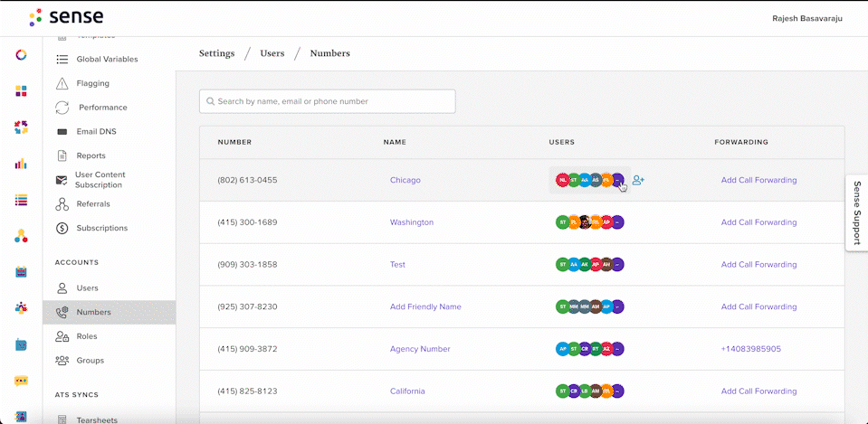Viewport: 868px width, 424px height.
Task: Show more users in Test row
Action: (x=618, y=265)
